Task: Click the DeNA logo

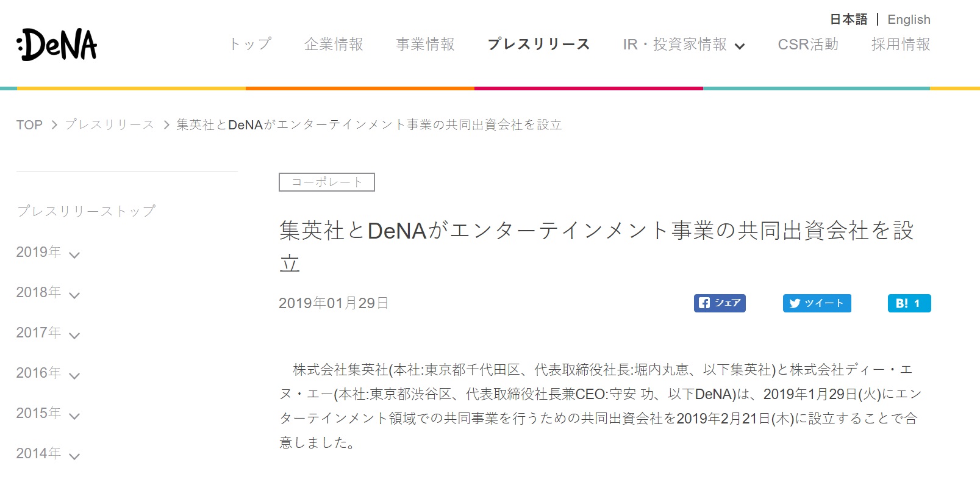Action: point(57,45)
